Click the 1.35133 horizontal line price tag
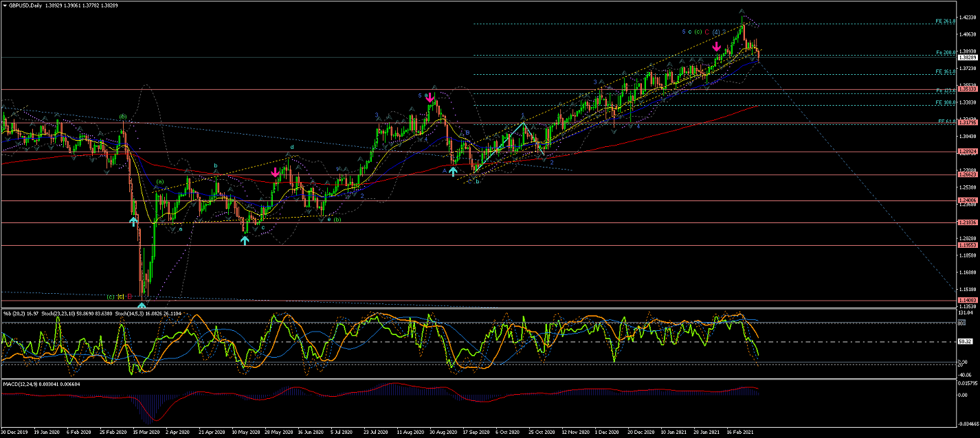This screenshot has width=980, height=438. coord(968,89)
